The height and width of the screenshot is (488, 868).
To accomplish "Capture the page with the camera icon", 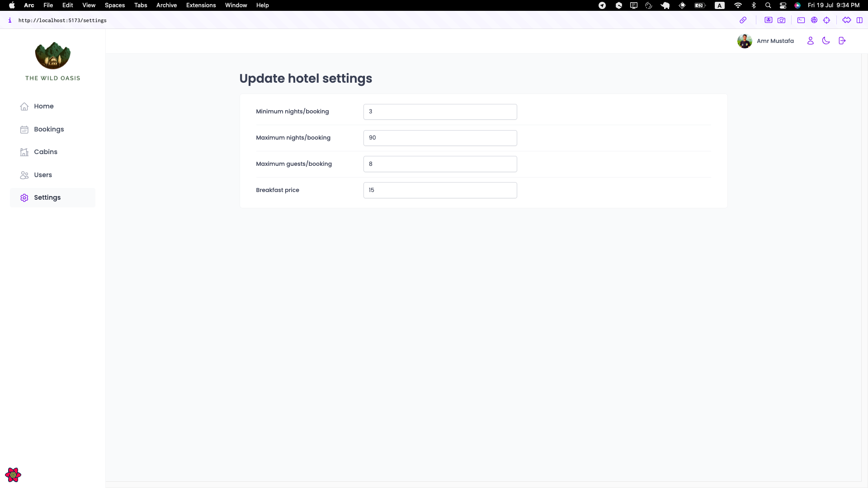I will (x=781, y=20).
